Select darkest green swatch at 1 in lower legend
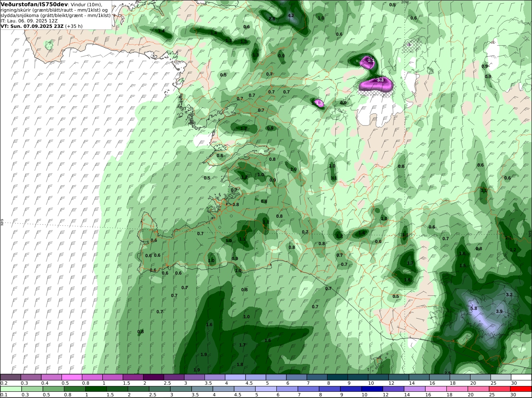 point(95,389)
